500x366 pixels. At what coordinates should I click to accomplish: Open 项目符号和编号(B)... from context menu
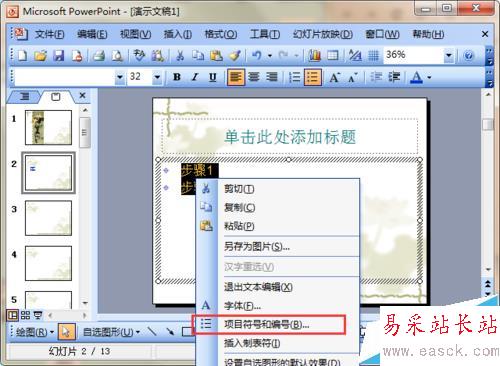pyautogui.click(x=277, y=324)
